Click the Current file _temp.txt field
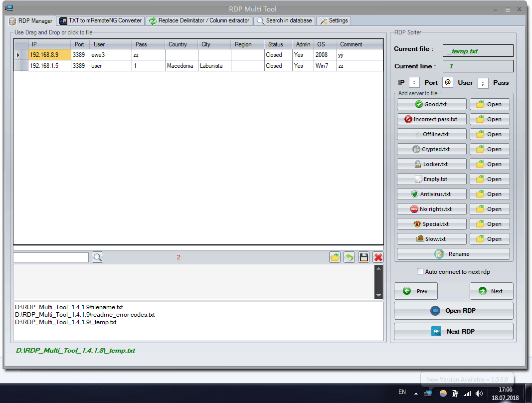The height and width of the screenshot is (403, 532). click(x=478, y=51)
